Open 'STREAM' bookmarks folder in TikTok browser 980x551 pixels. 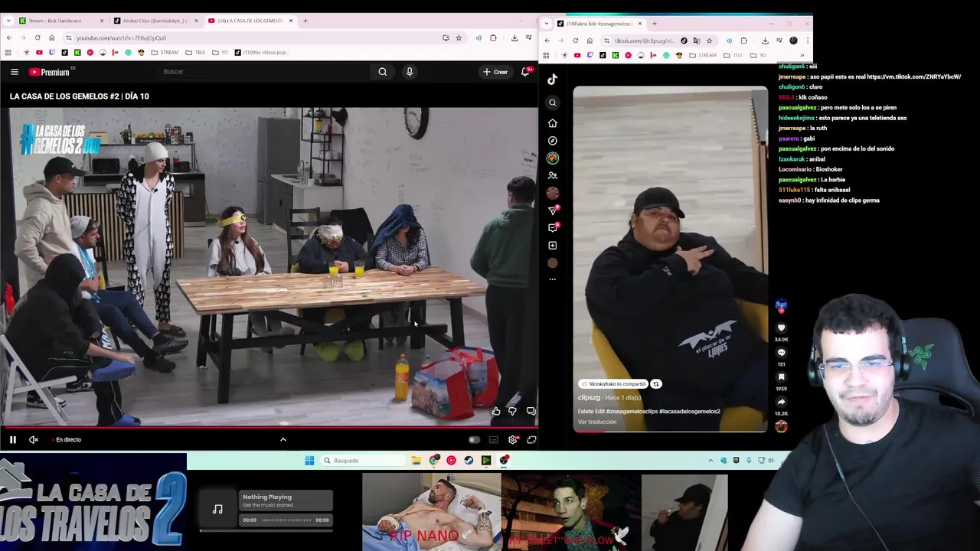[704, 55]
